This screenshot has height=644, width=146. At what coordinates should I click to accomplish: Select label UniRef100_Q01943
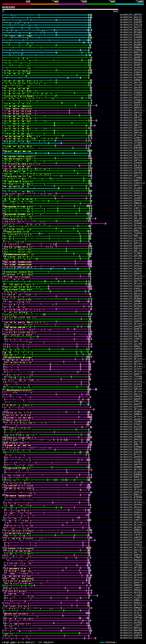pos(131,40)
